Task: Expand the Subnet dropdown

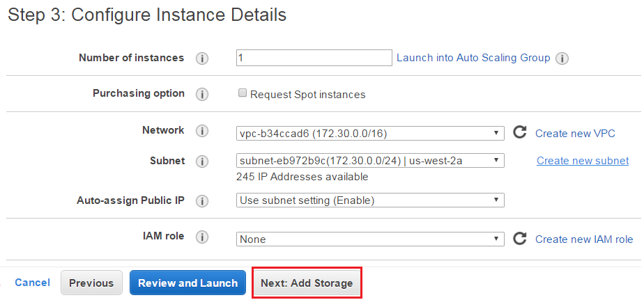Action: click(370, 161)
